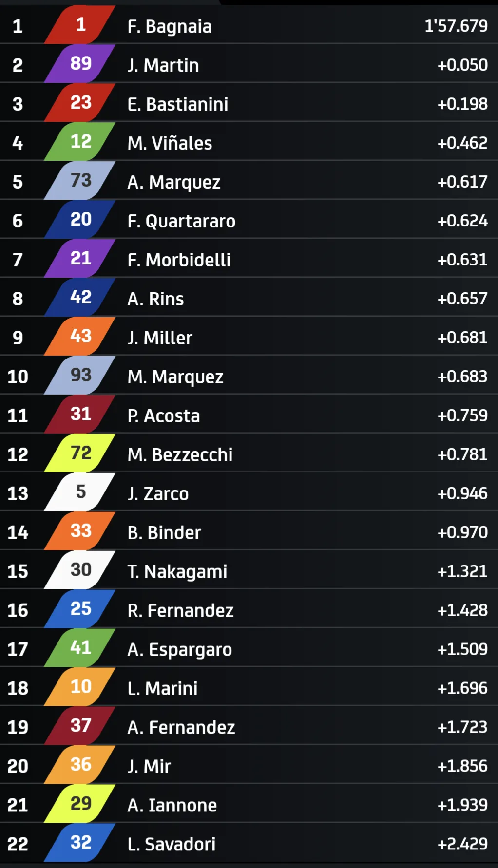Open J. Martin's rider entry
This screenshot has width=498, height=868.
click(x=249, y=63)
